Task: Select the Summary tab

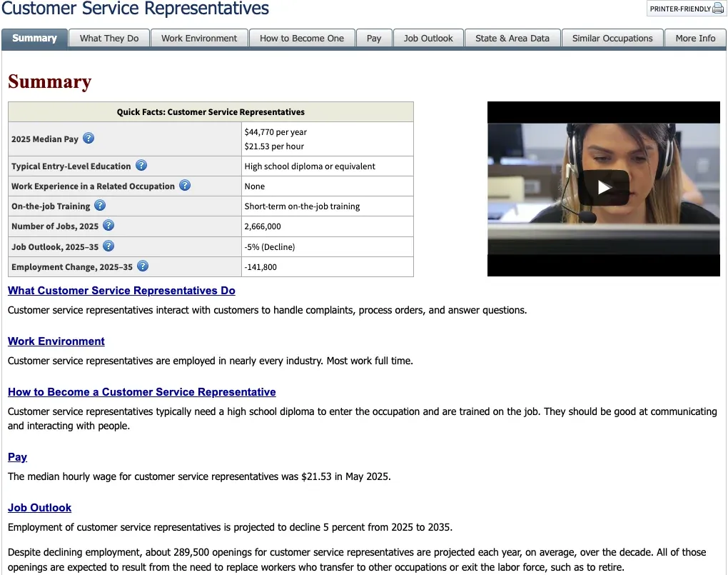Action: coord(35,38)
